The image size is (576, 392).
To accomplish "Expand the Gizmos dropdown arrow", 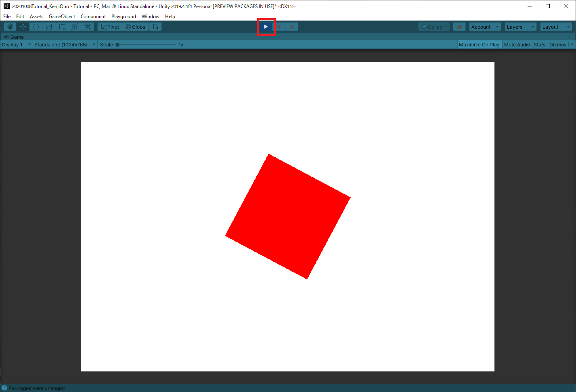I will point(572,45).
